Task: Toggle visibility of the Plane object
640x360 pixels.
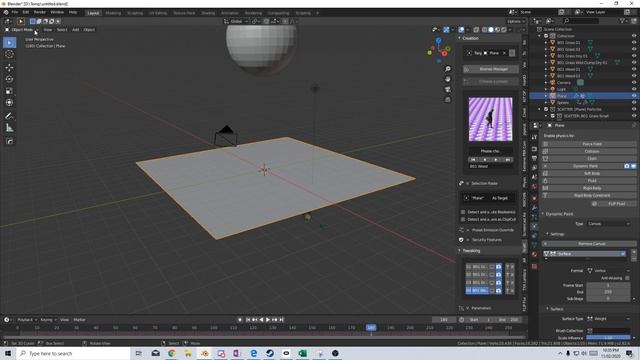Action: 634,96
